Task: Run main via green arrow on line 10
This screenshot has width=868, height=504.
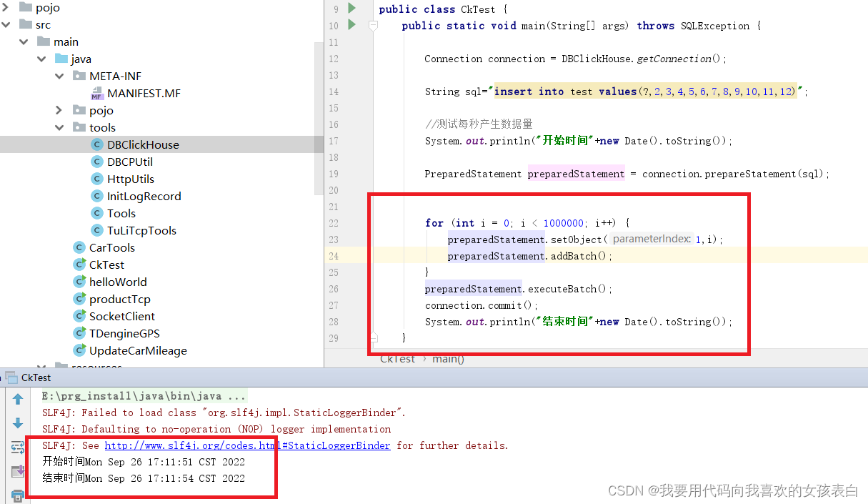Action: point(350,25)
